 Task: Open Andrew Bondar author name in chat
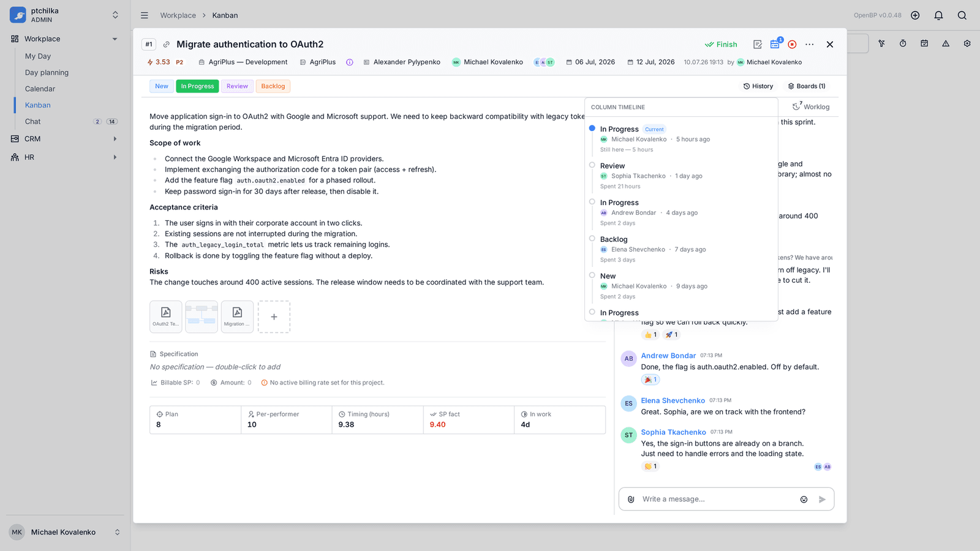coord(668,356)
